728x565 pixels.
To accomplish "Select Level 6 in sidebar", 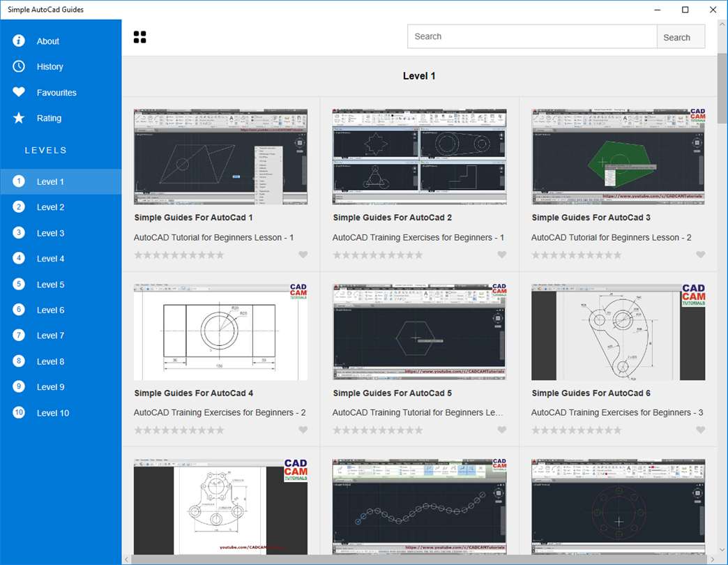I will pos(61,310).
